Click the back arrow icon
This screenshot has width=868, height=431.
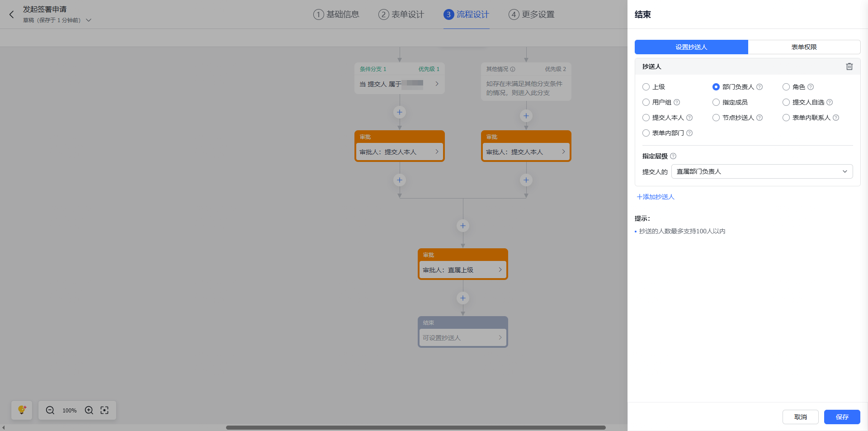pos(12,14)
